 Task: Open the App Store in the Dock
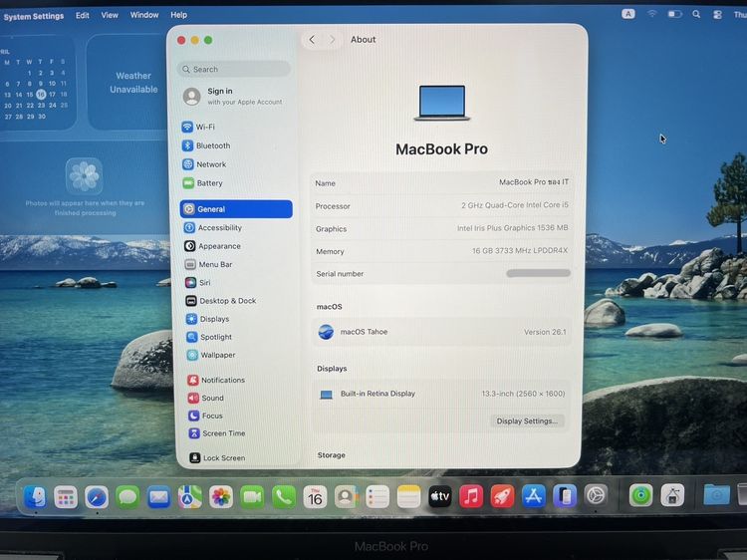[534, 496]
